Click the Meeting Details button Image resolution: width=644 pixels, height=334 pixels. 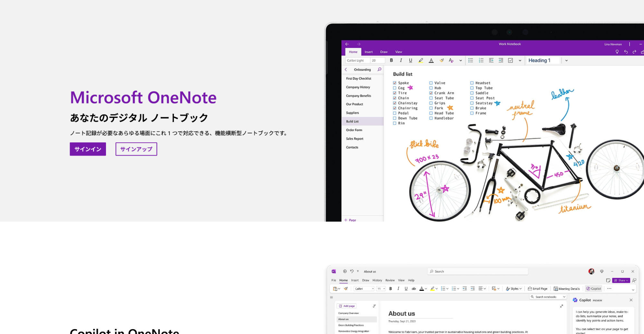(x=567, y=289)
